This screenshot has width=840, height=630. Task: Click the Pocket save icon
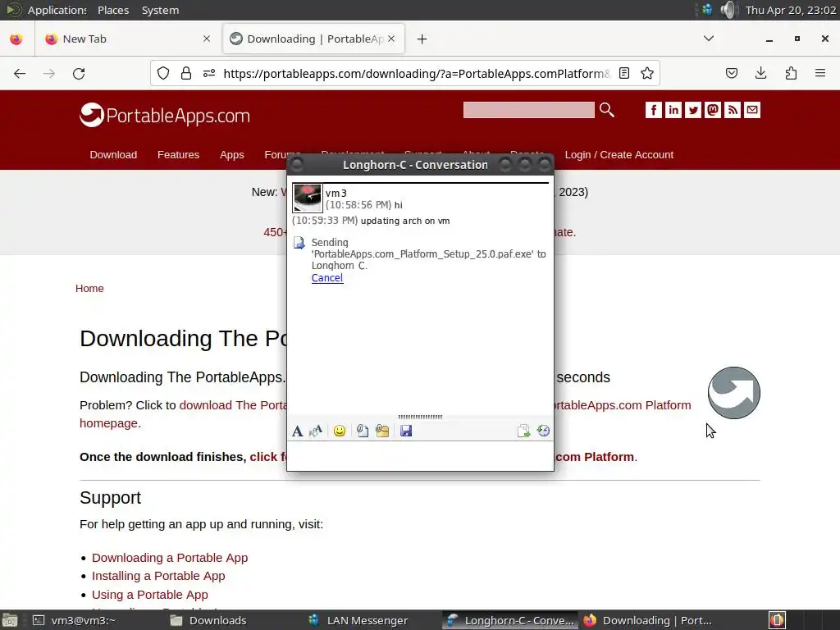[732, 73]
